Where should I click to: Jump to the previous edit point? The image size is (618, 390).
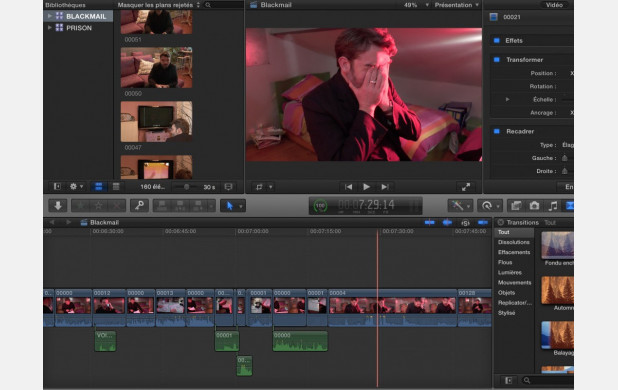(348, 187)
